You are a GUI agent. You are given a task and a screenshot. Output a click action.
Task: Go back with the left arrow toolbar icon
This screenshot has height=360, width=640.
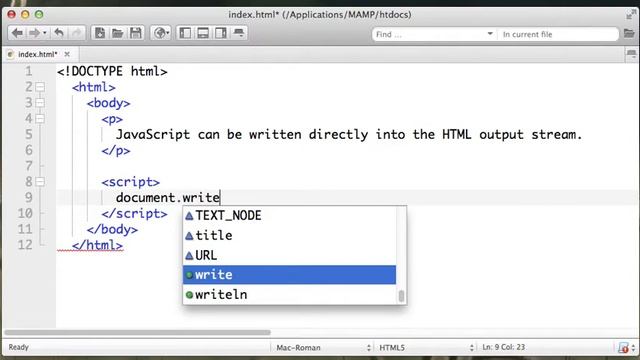pos(17,33)
